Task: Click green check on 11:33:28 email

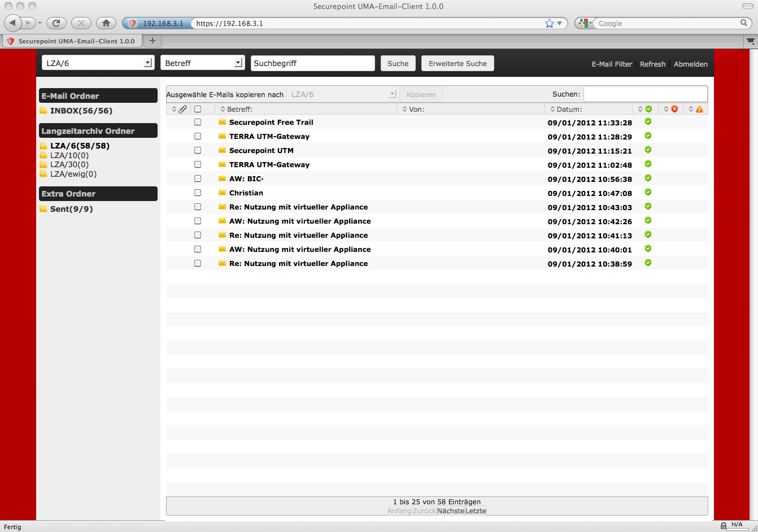Action: pos(648,121)
